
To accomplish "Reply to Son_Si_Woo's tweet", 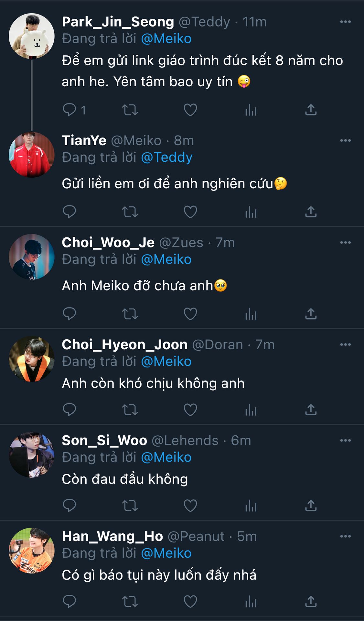I will 69,506.
